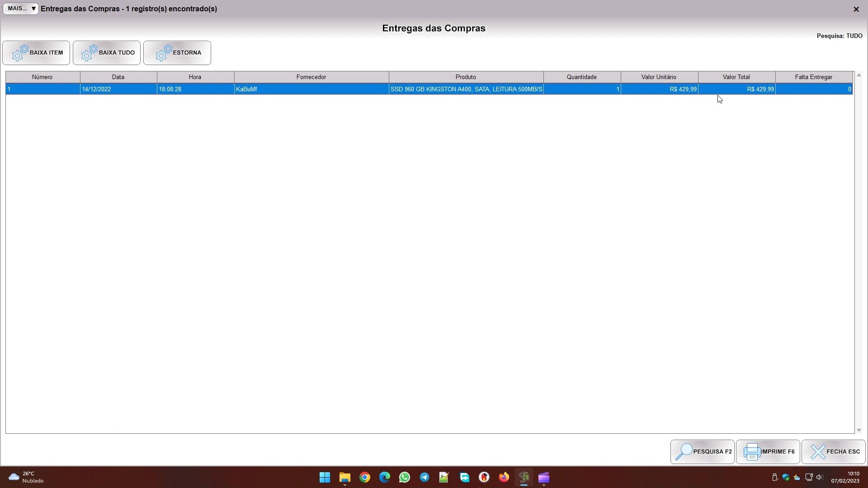Click the Quantidade column header
Screen dimensions: 868x488
[x=582, y=77]
